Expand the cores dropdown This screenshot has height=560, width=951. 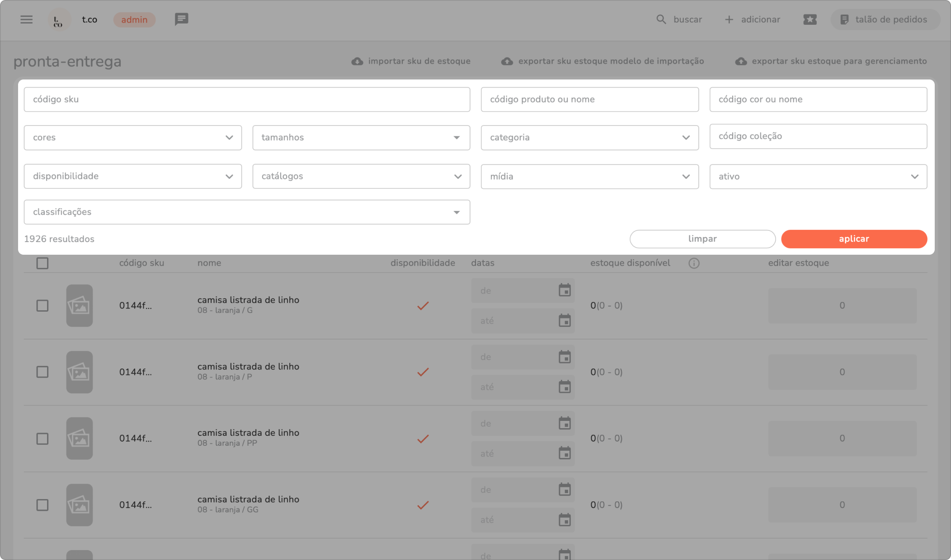(x=132, y=138)
